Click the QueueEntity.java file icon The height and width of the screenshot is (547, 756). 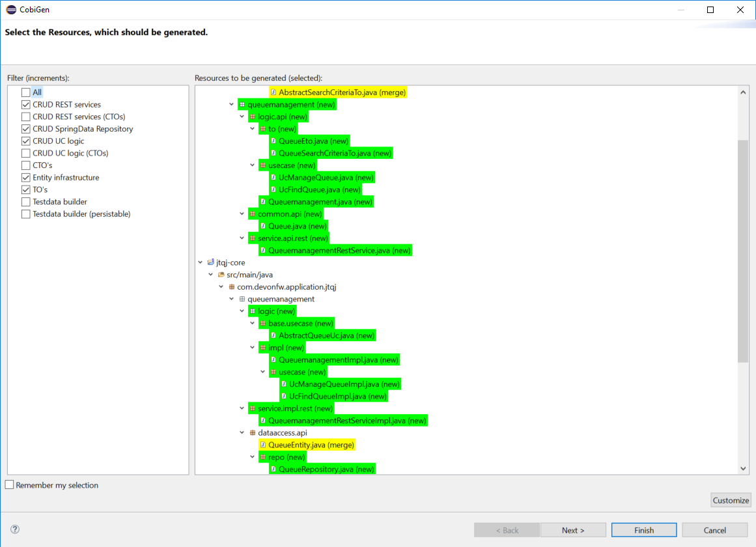point(263,445)
